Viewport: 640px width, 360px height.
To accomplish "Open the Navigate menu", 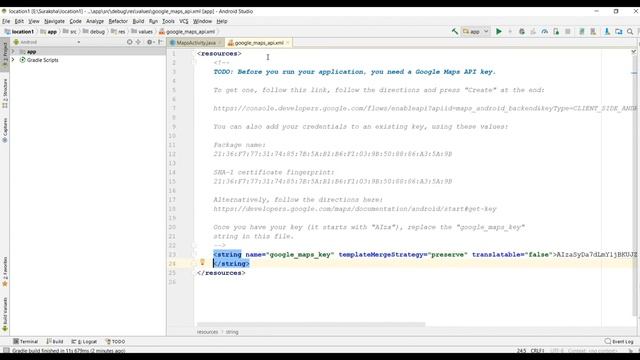I will coord(54,21).
